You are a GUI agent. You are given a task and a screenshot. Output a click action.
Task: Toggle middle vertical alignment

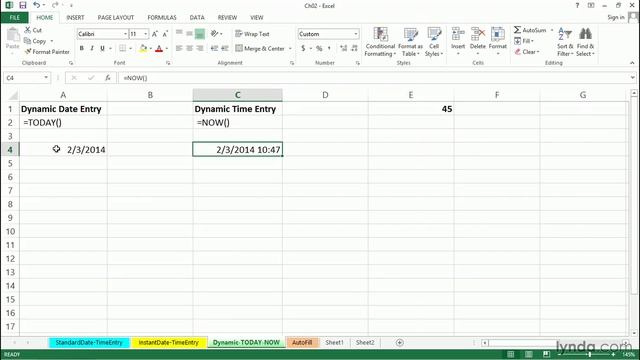[189, 34]
